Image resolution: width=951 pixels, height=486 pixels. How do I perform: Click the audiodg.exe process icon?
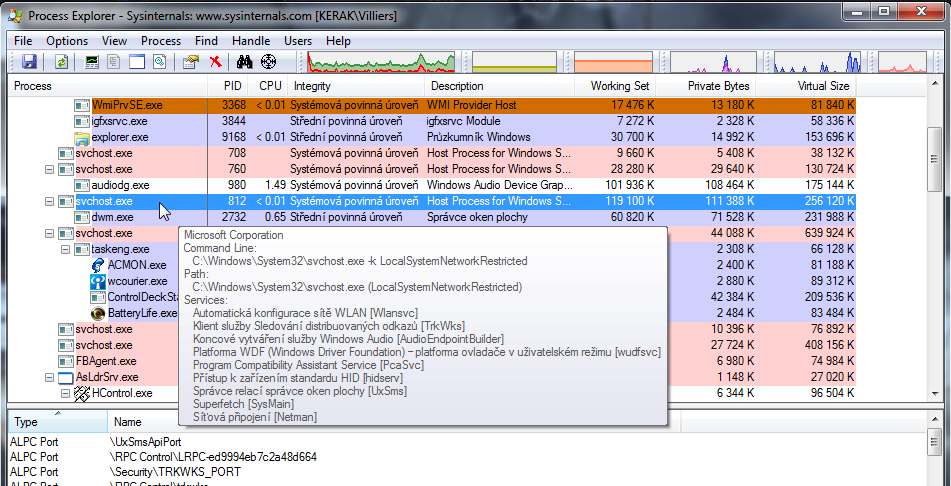click(x=82, y=185)
